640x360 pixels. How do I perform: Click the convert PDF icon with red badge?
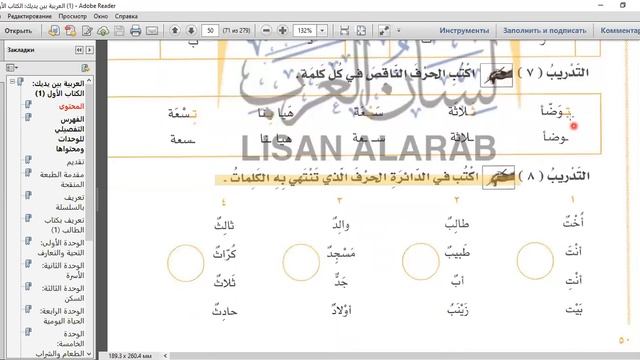coord(70,31)
